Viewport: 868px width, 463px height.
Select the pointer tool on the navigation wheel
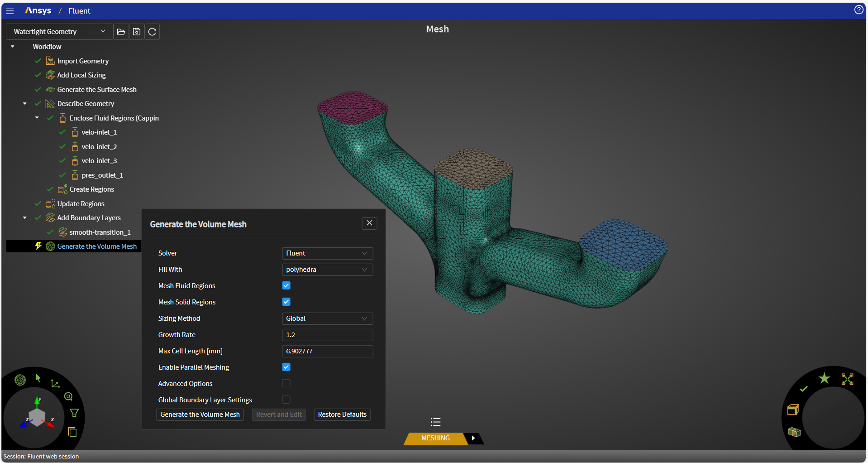click(38, 378)
